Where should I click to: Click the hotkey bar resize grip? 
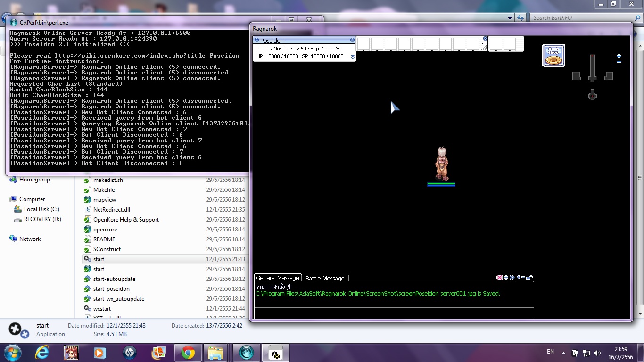pos(484,47)
